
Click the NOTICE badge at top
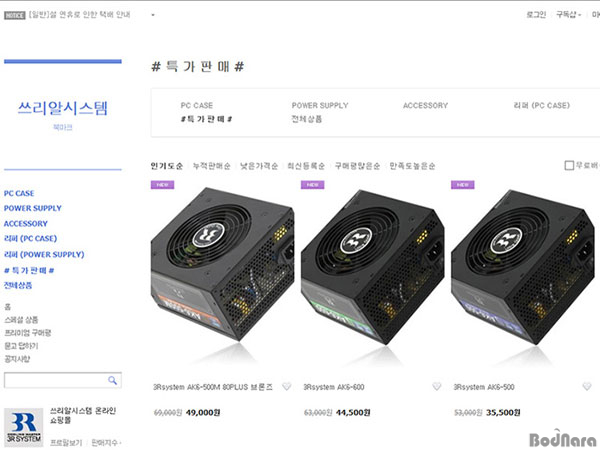pos(15,15)
